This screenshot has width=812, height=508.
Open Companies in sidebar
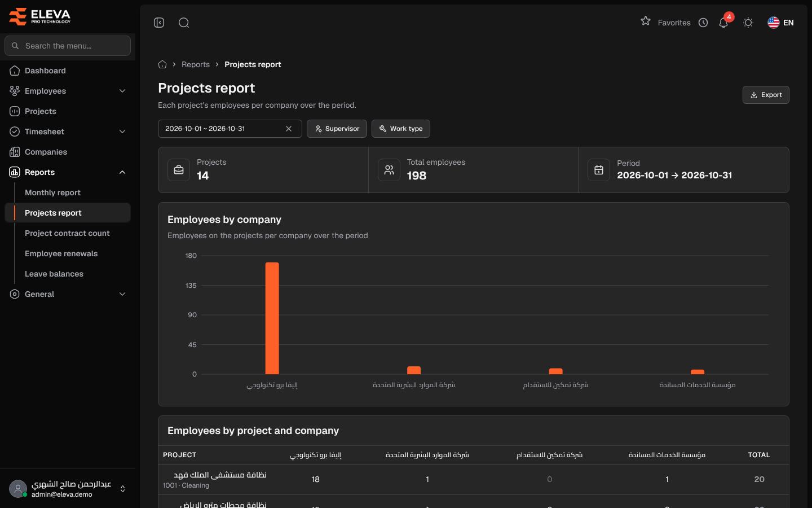click(x=68, y=152)
